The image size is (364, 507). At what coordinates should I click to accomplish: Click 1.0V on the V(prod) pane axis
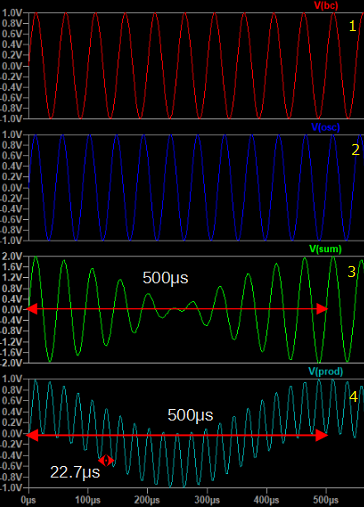[x=12, y=379]
